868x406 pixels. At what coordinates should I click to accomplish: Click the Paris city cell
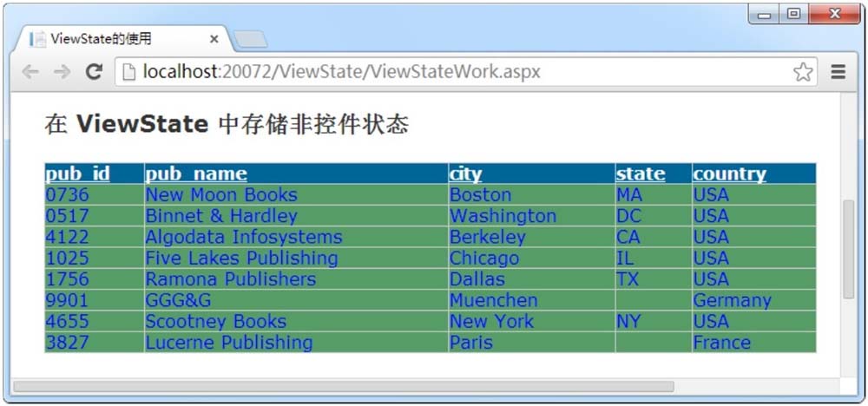(x=531, y=342)
